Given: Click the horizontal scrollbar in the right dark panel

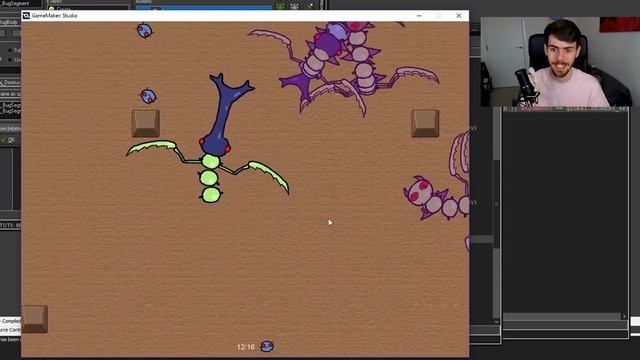Looking at the screenshot, I should [x=561, y=316].
